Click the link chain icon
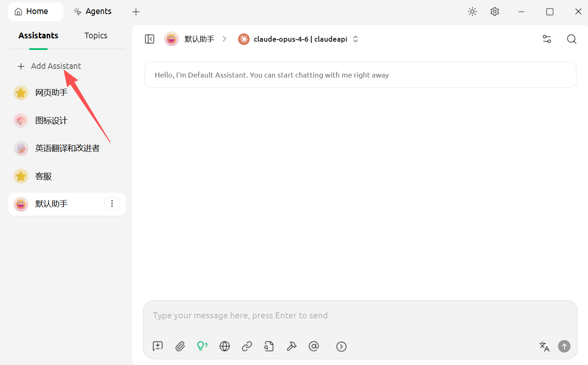This screenshot has width=588, height=365. (x=247, y=346)
